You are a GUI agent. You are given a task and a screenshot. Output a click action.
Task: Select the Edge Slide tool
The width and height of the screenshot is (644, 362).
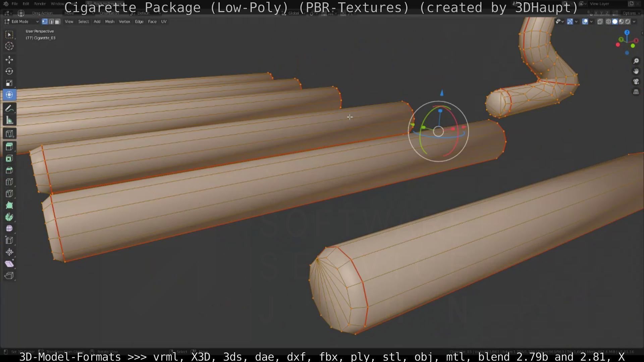(9, 240)
